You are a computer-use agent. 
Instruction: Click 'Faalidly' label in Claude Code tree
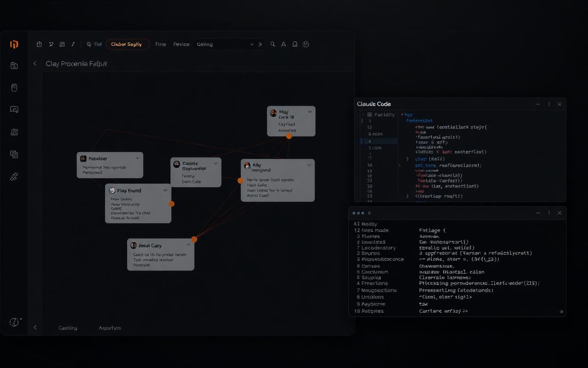(x=384, y=115)
